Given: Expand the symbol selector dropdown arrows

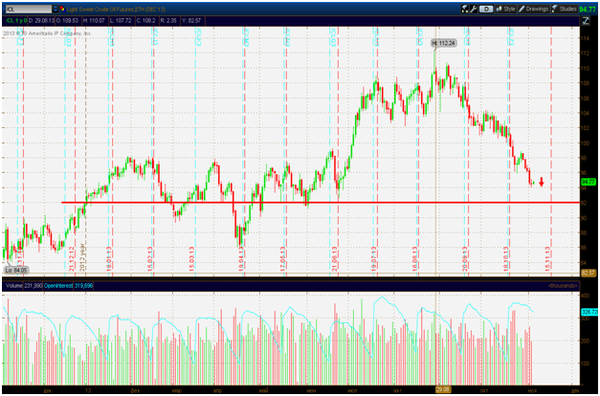Looking at the screenshot, I should [x=56, y=9].
